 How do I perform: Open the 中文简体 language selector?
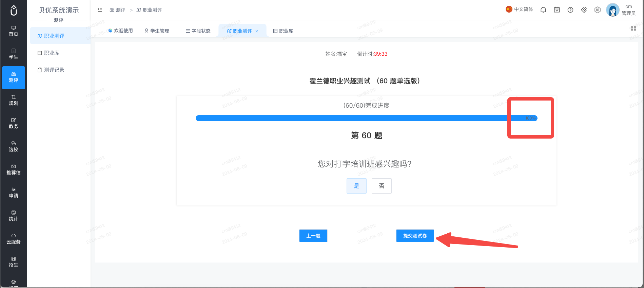pyautogui.click(x=519, y=9)
